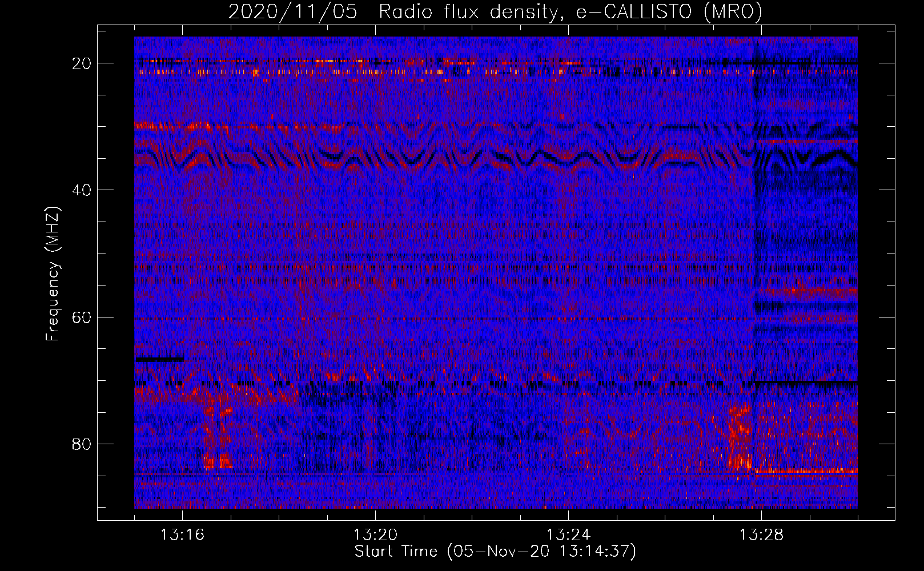Click the 13:16 time tick label
This screenshot has height=571, width=924.
pyautogui.click(x=182, y=535)
